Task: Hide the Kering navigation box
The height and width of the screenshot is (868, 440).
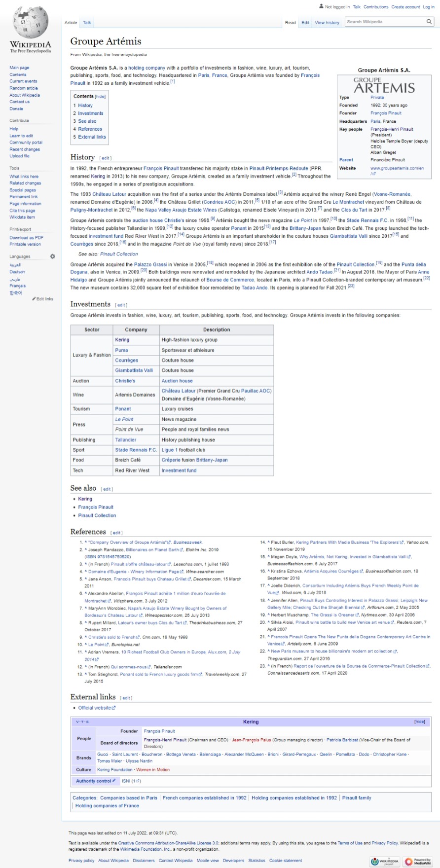Action: 419,722
